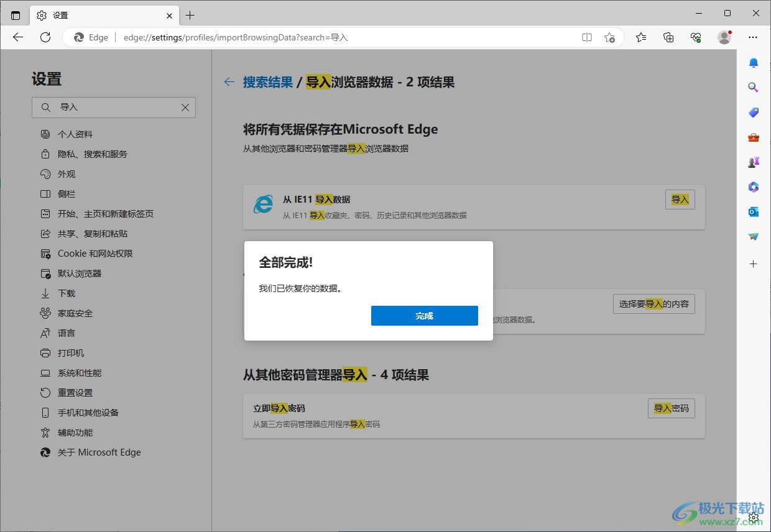This screenshot has width=771, height=532.
Task: Click the 全部完成! dialog heading
Action: 286,262
